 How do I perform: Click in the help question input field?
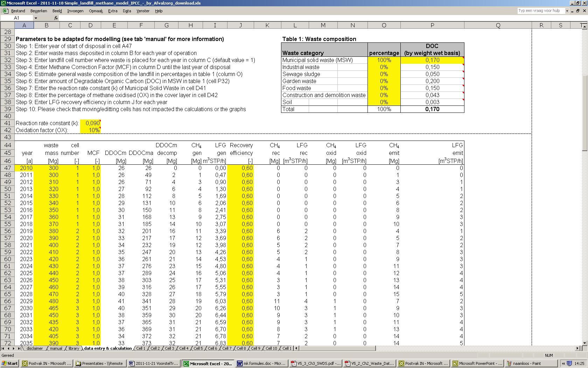pos(541,11)
